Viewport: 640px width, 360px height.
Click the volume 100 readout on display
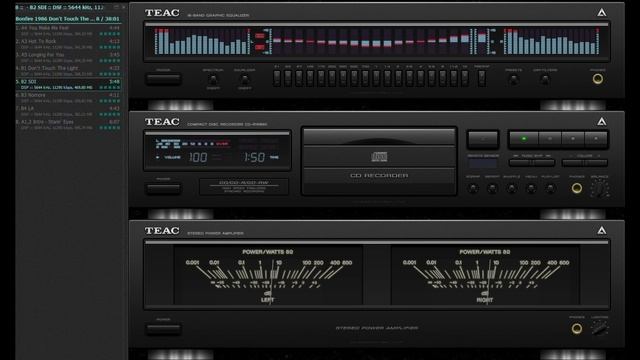pyautogui.click(x=198, y=157)
